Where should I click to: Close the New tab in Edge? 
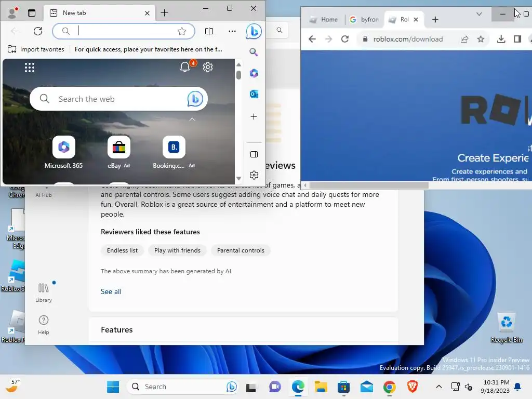pyautogui.click(x=147, y=13)
